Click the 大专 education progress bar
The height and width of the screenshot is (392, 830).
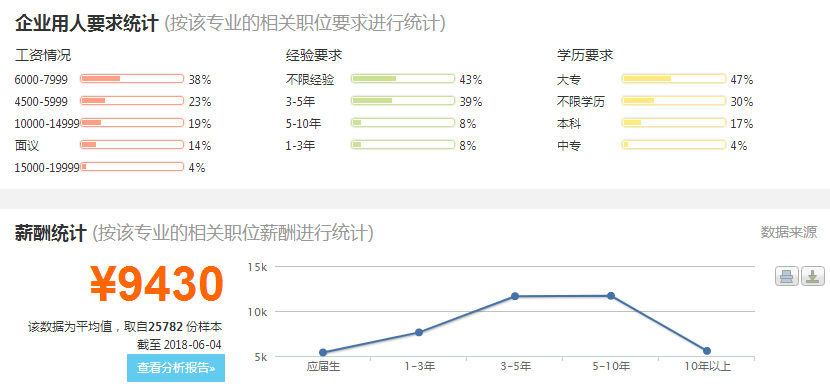tap(674, 79)
